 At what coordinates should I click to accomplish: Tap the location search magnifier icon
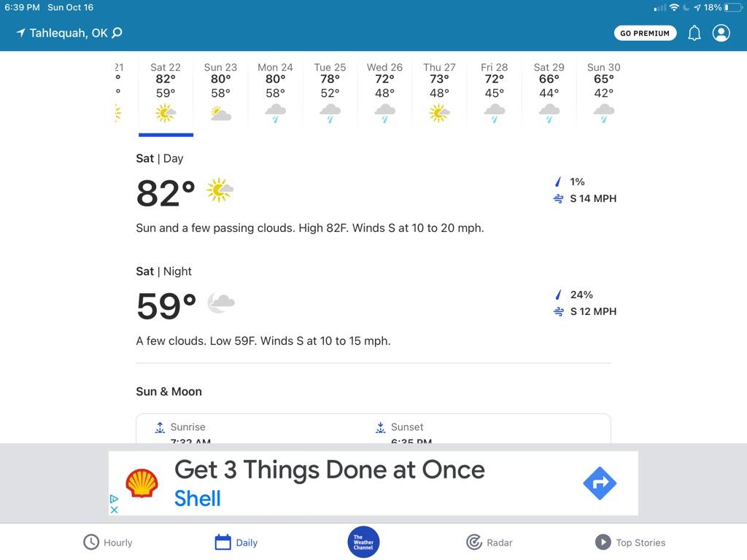[x=117, y=33]
